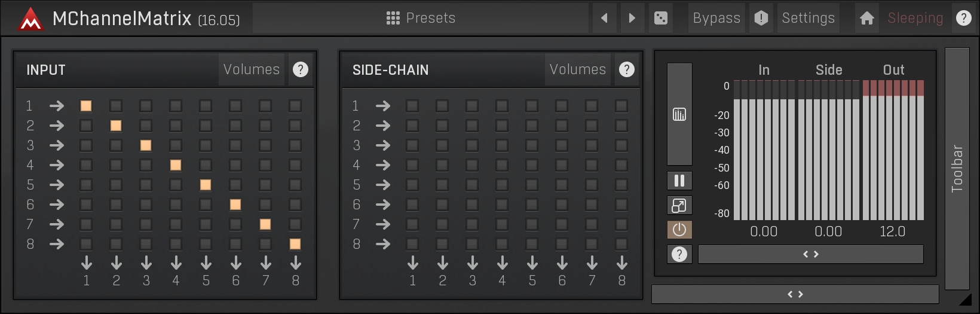Switch INPUT panel to Volumes
980x314 pixels.
(x=252, y=69)
